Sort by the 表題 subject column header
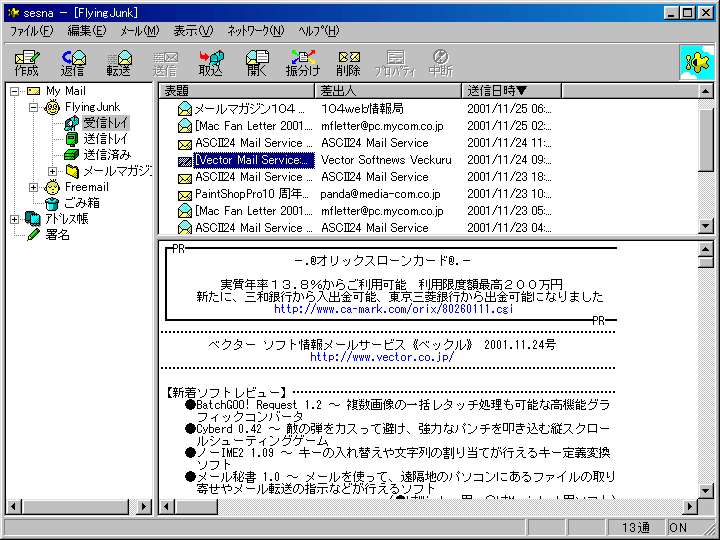The image size is (720, 540). click(x=237, y=91)
